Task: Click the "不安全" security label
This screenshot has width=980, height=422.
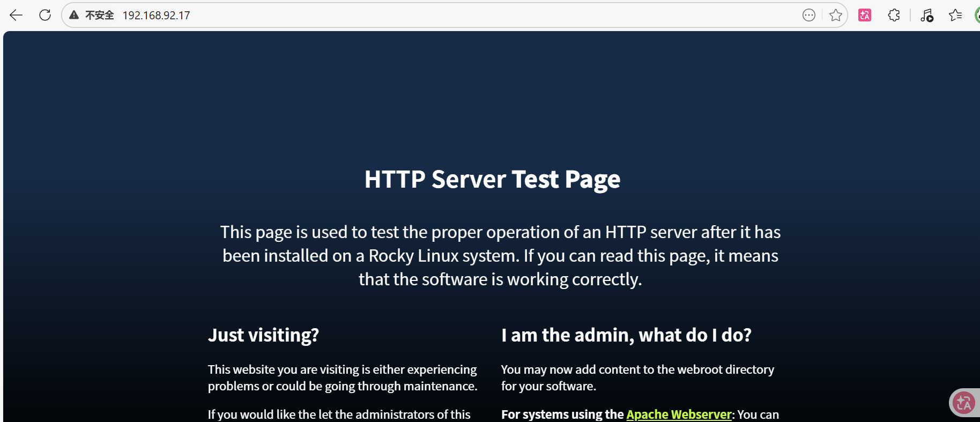Action: [100, 15]
